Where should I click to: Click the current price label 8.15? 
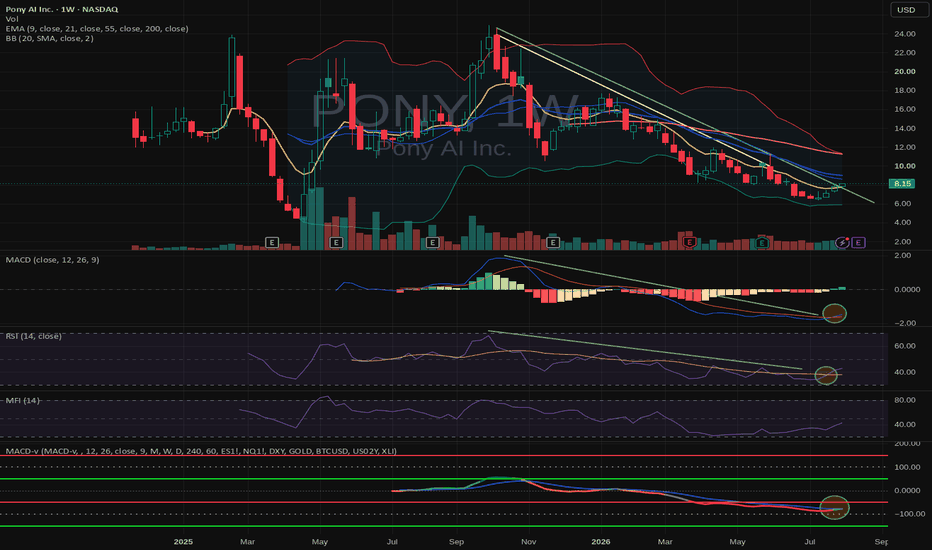(x=902, y=184)
